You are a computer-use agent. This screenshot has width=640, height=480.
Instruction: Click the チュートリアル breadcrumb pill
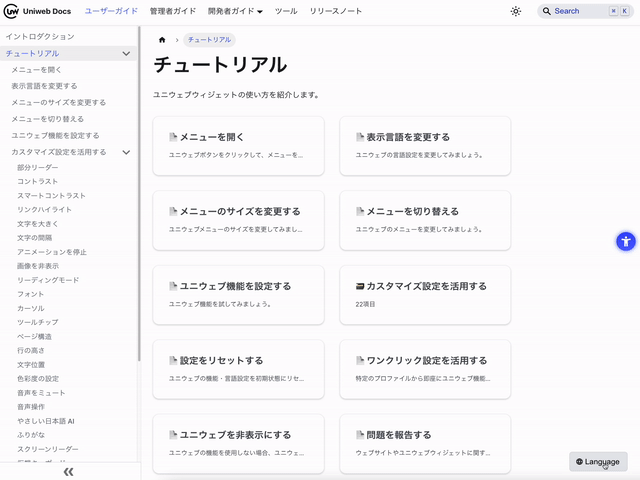coord(209,40)
